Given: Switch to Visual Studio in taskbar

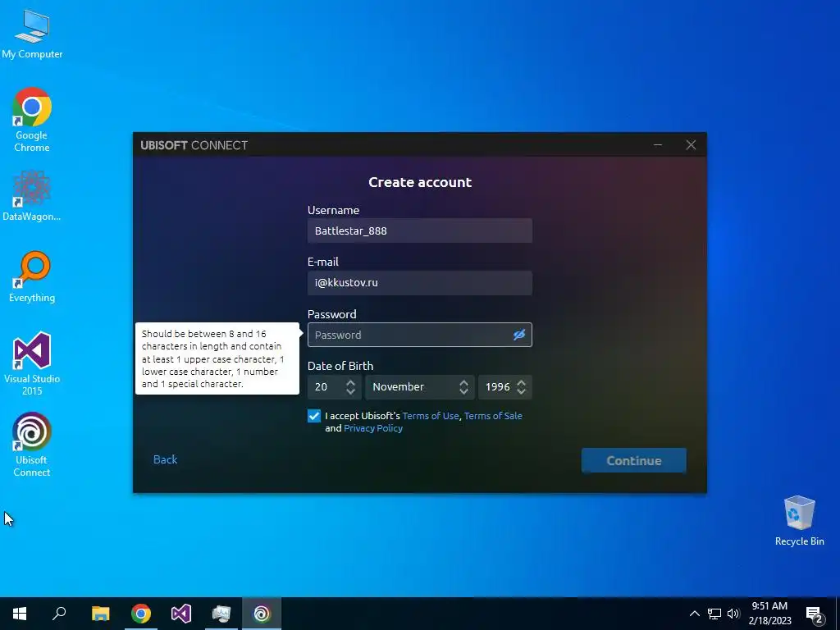Looking at the screenshot, I should (x=181, y=614).
